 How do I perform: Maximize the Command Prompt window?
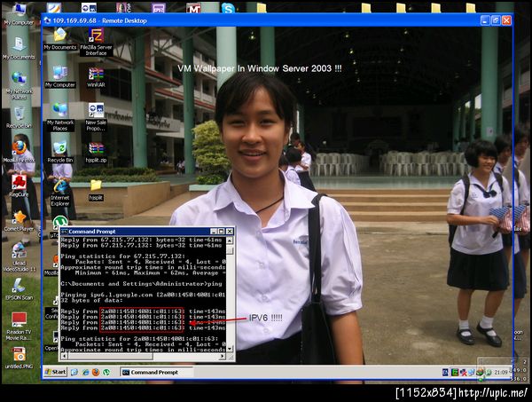[x=221, y=232]
